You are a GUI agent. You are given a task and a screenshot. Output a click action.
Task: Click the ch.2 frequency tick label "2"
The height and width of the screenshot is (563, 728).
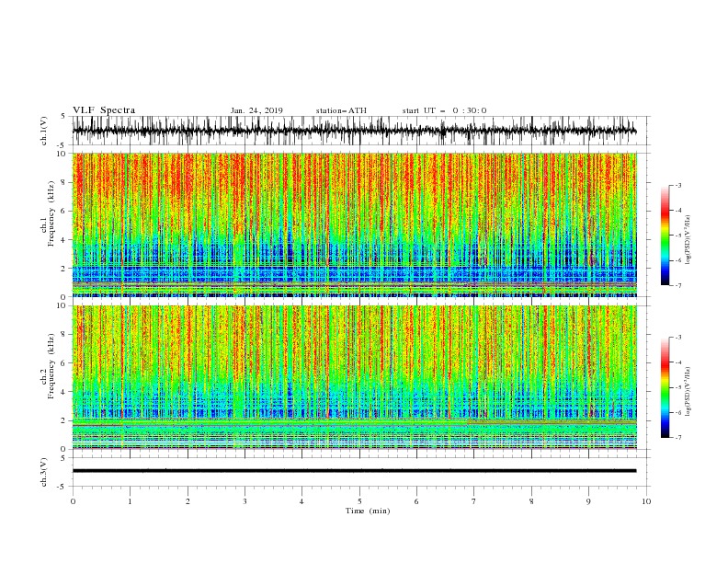pos(63,420)
